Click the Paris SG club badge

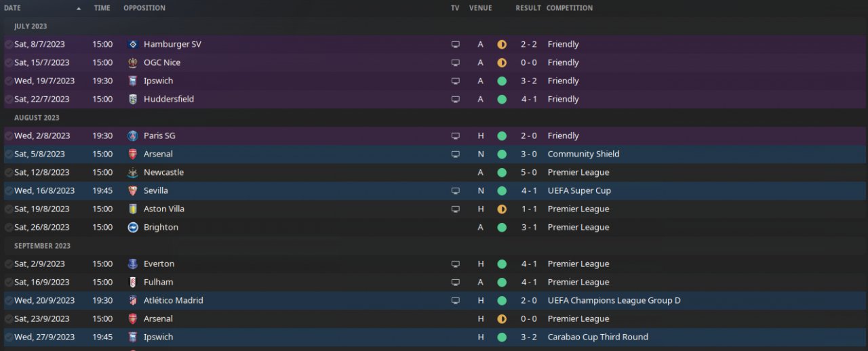[133, 136]
